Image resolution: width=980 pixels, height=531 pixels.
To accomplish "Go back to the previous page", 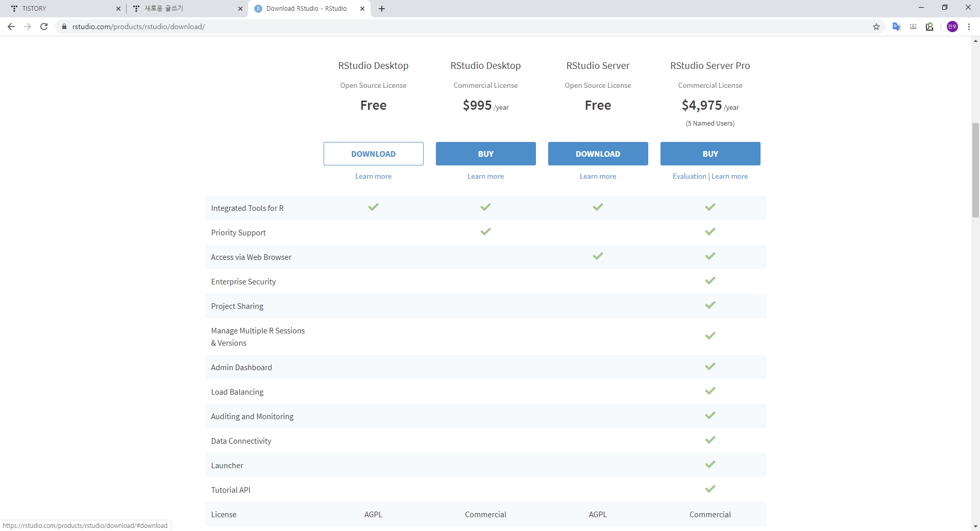I will pyautogui.click(x=11, y=27).
